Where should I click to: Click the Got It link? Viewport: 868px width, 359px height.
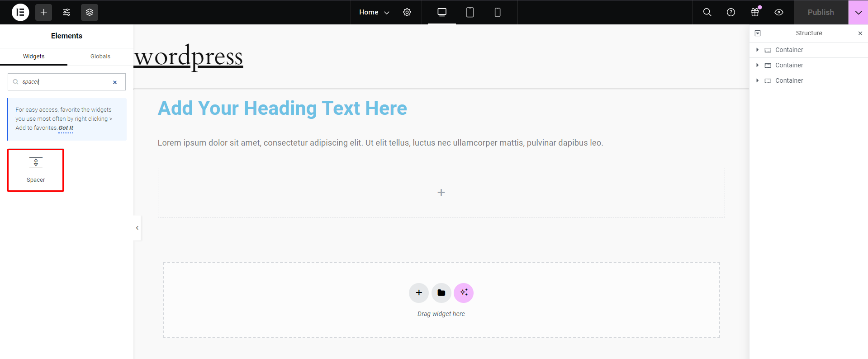tap(66, 128)
